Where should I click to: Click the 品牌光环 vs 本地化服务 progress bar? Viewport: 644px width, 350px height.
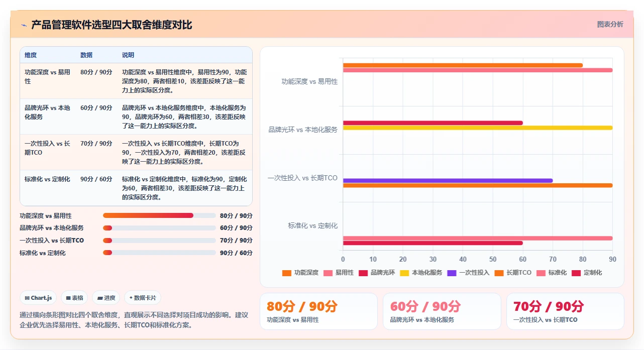(159, 228)
